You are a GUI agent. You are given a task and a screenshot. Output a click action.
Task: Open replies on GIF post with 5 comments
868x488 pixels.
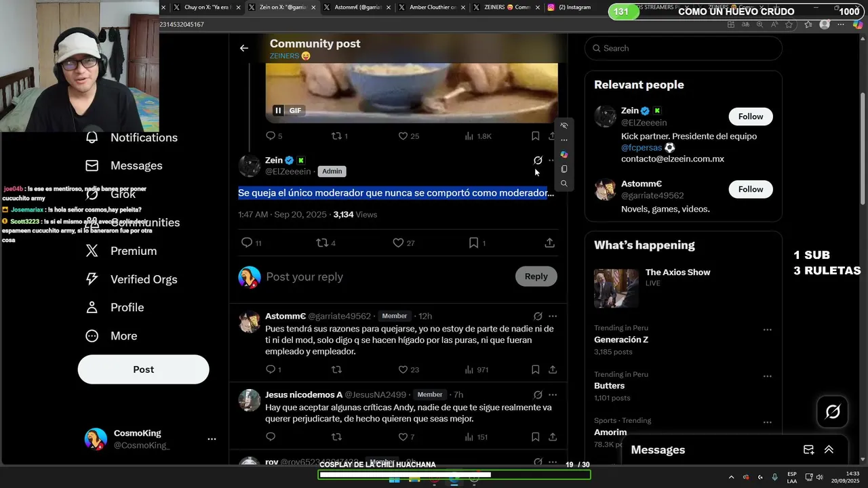[x=274, y=136]
